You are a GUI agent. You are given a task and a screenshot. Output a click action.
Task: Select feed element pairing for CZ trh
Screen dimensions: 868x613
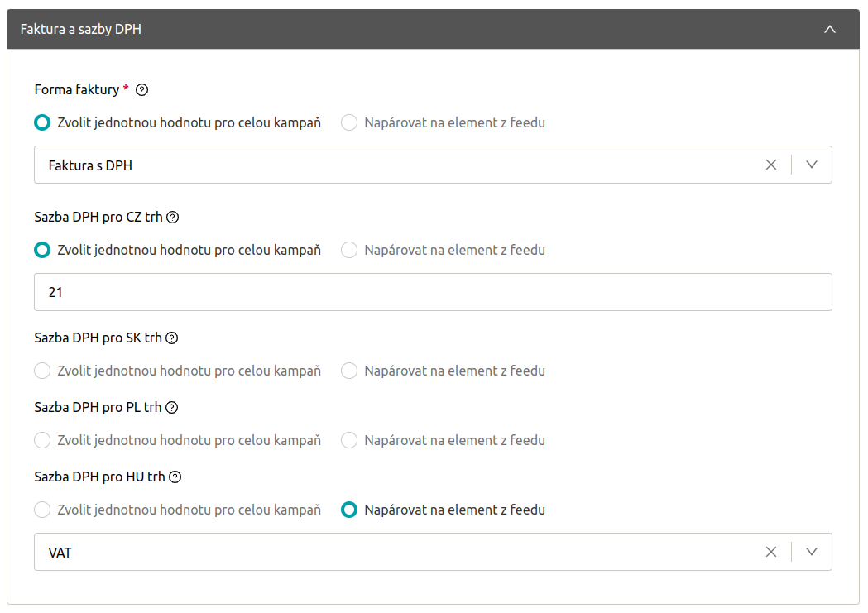tap(349, 250)
